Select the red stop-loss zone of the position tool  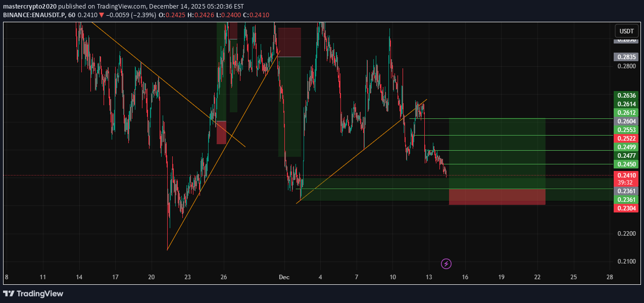click(x=498, y=196)
